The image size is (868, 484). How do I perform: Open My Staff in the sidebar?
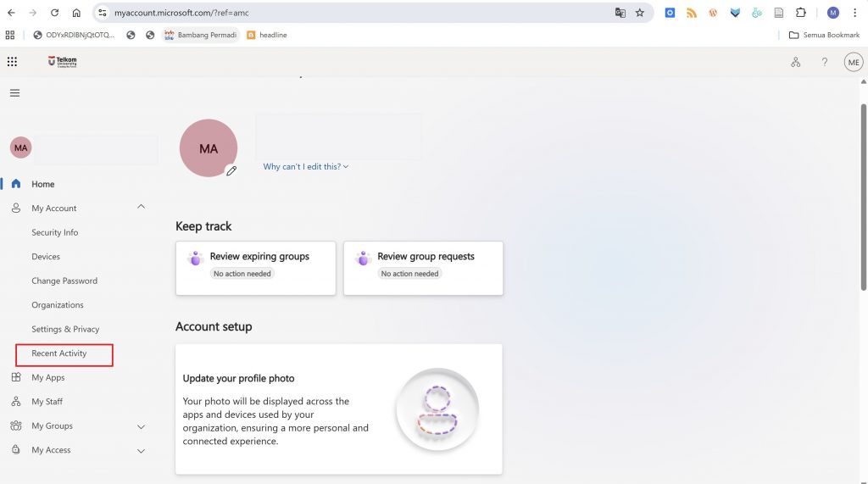click(47, 402)
